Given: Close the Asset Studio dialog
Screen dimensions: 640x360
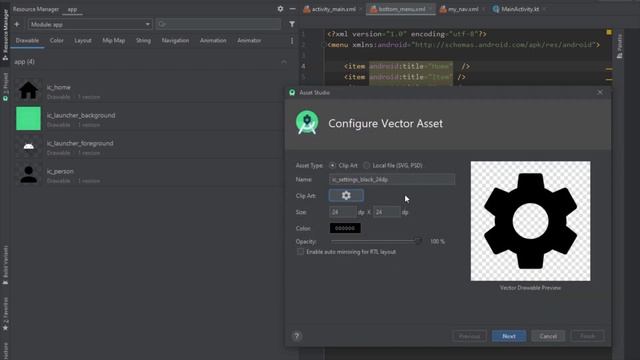Looking at the screenshot, I should (x=600, y=92).
